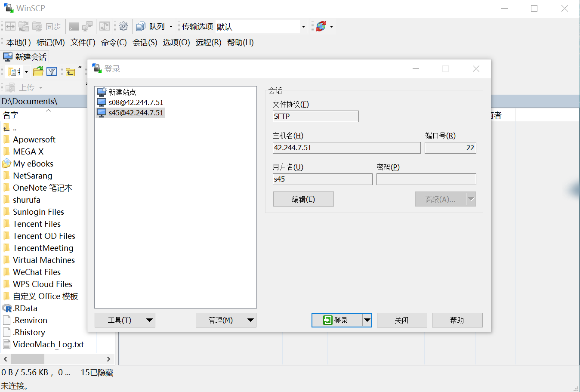Click the D:\Documents\ path bar
The image size is (580, 392).
click(44, 101)
